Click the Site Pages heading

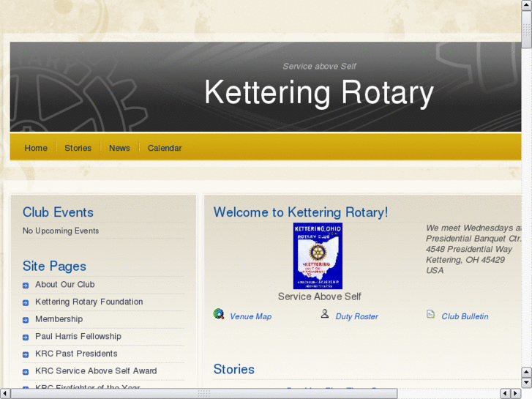point(54,266)
